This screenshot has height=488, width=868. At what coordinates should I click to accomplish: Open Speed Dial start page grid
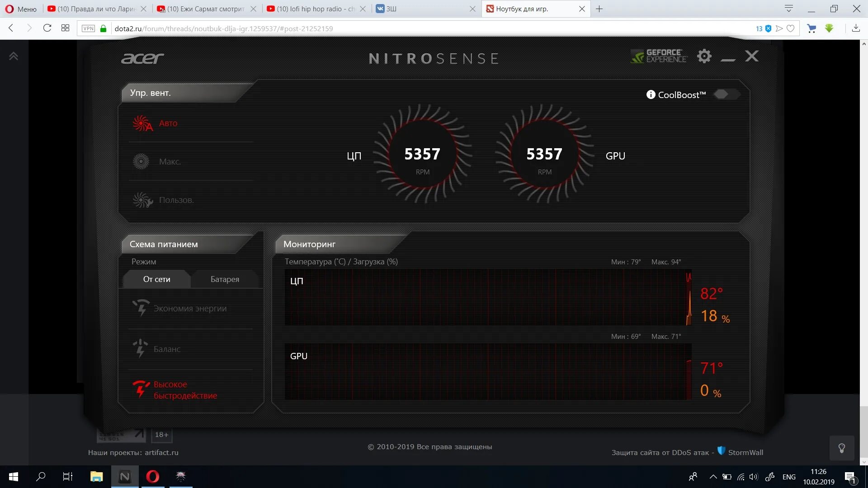pos(65,28)
